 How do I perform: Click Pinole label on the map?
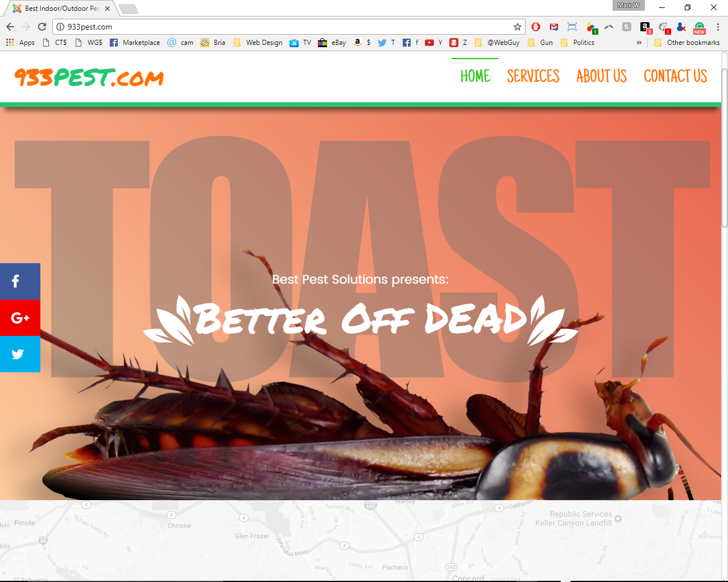24,523
